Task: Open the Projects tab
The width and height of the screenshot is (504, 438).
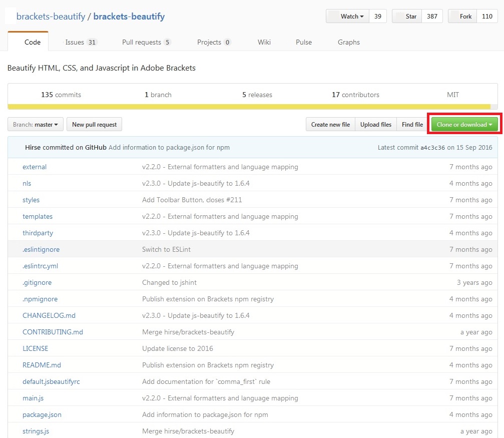Action: (214, 42)
